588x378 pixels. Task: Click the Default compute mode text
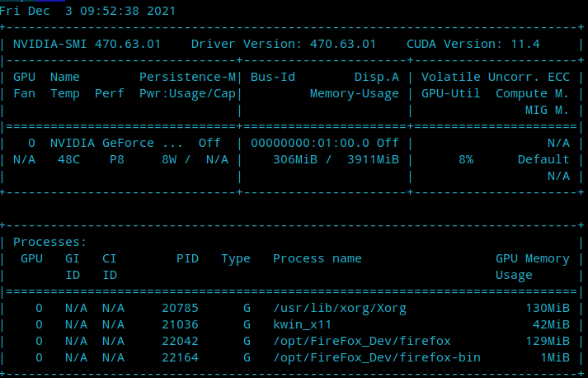pyautogui.click(x=543, y=158)
